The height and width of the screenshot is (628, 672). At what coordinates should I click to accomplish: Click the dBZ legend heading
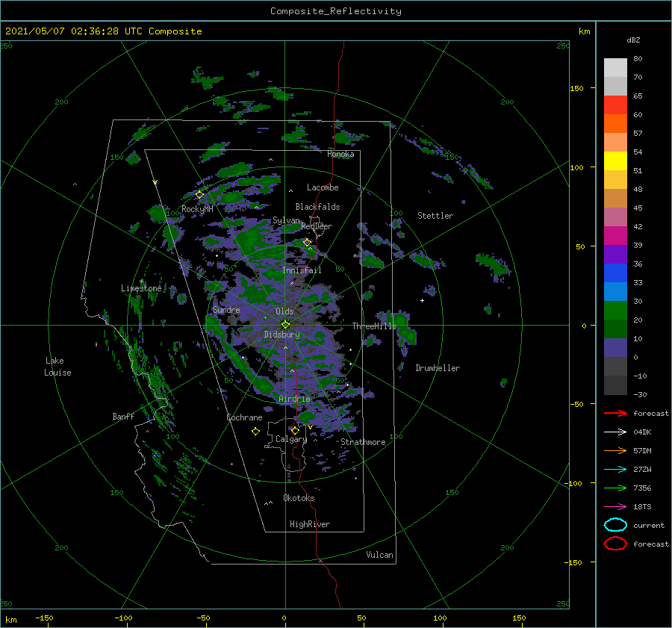coord(633,40)
